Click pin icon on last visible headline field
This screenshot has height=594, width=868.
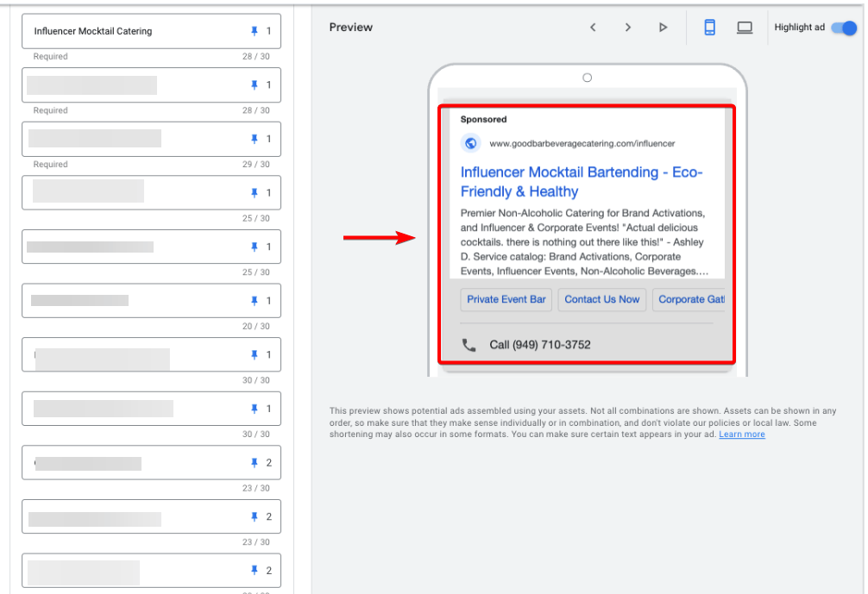point(254,571)
